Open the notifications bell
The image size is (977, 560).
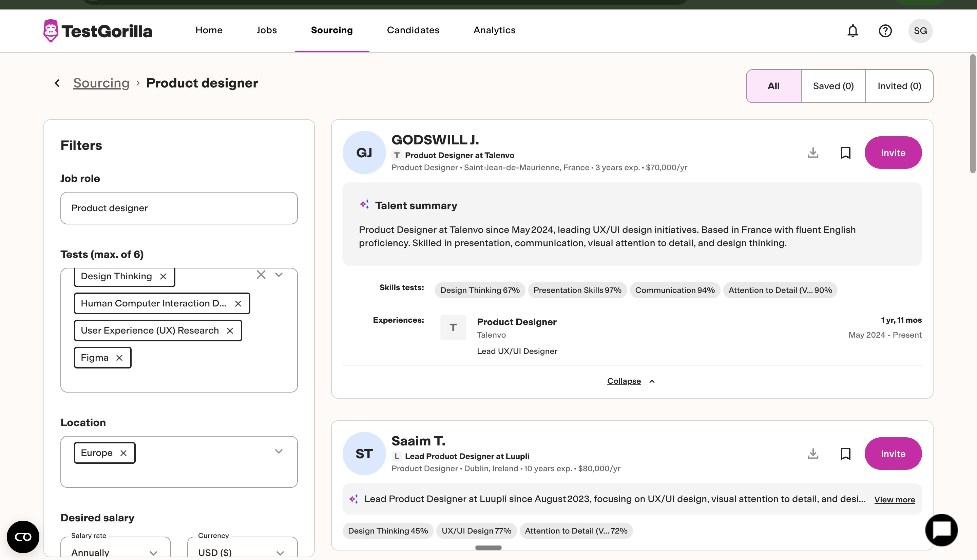(x=853, y=31)
